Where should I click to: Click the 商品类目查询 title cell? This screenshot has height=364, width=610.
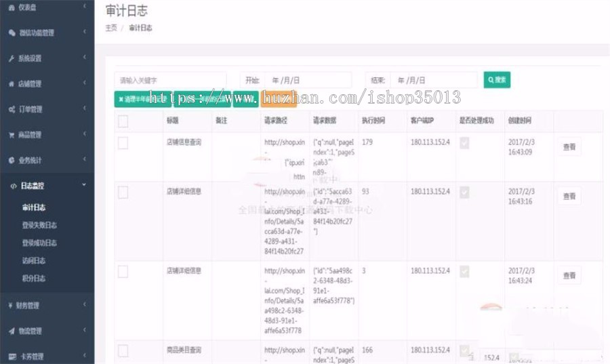point(184,350)
